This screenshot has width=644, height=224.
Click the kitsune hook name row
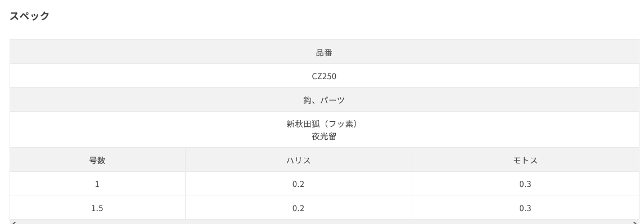325,130
